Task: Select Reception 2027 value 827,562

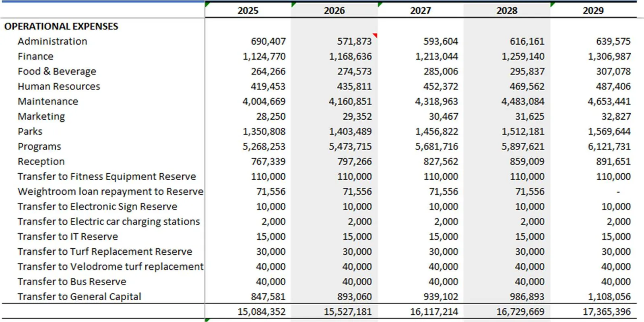Action: point(440,162)
